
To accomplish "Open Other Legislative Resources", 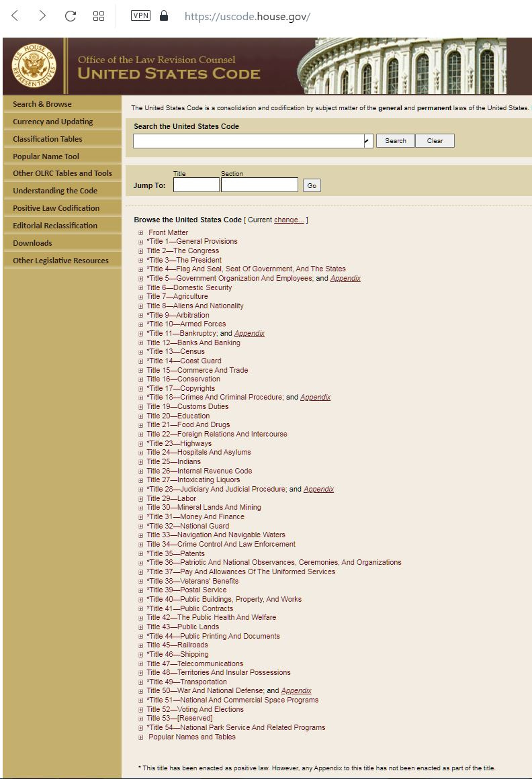I will [x=62, y=260].
